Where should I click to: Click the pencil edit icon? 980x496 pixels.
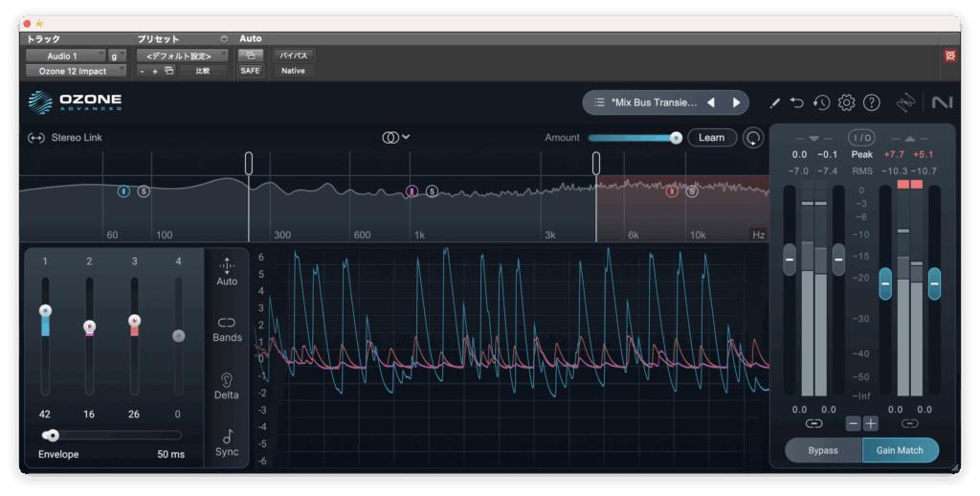[774, 102]
